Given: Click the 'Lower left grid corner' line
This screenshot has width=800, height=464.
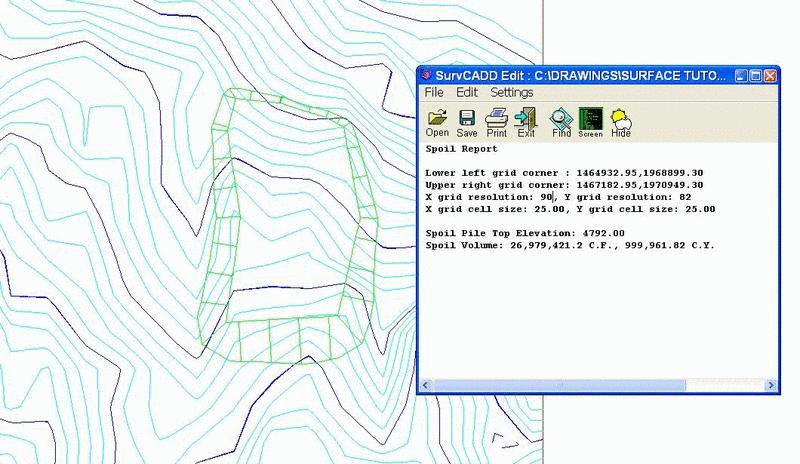Looking at the screenshot, I should pyautogui.click(x=564, y=173).
